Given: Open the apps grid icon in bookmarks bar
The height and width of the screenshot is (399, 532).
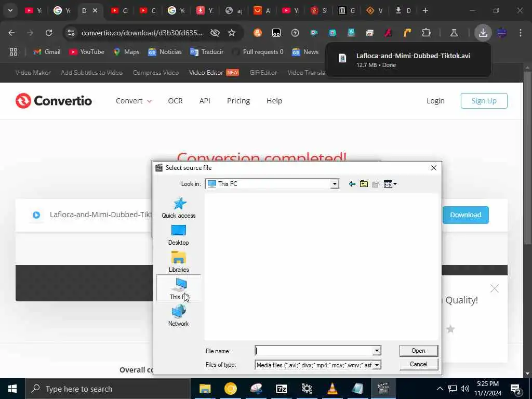Looking at the screenshot, I should pos(13,52).
